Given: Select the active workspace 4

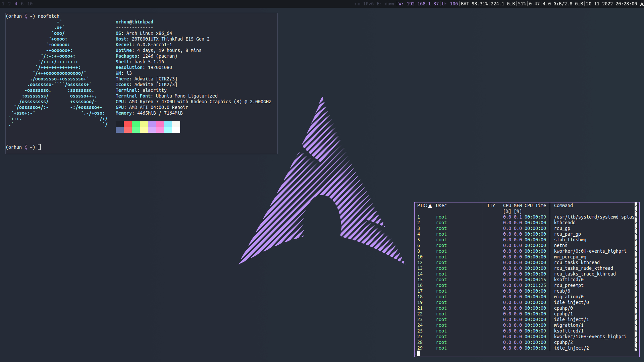Looking at the screenshot, I should (x=16, y=4).
